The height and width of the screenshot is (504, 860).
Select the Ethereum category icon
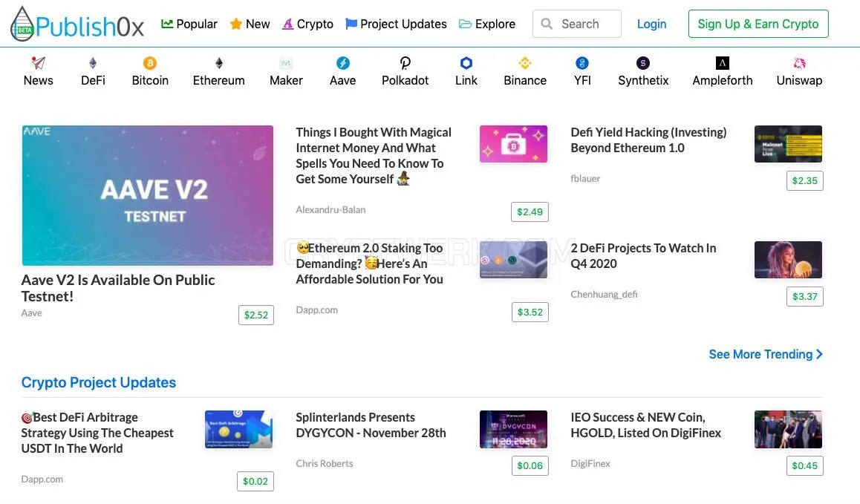tap(219, 63)
